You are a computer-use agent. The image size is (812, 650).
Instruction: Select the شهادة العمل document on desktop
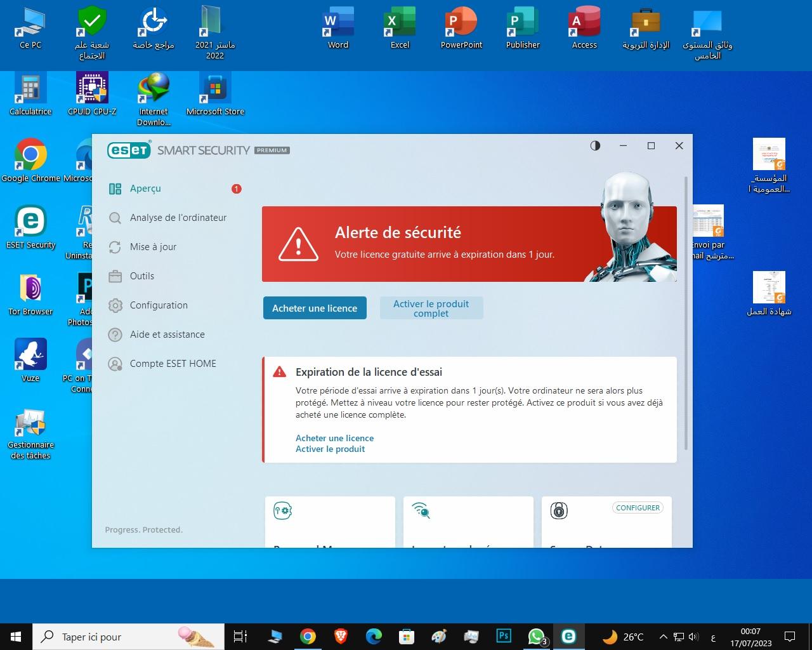point(769,294)
